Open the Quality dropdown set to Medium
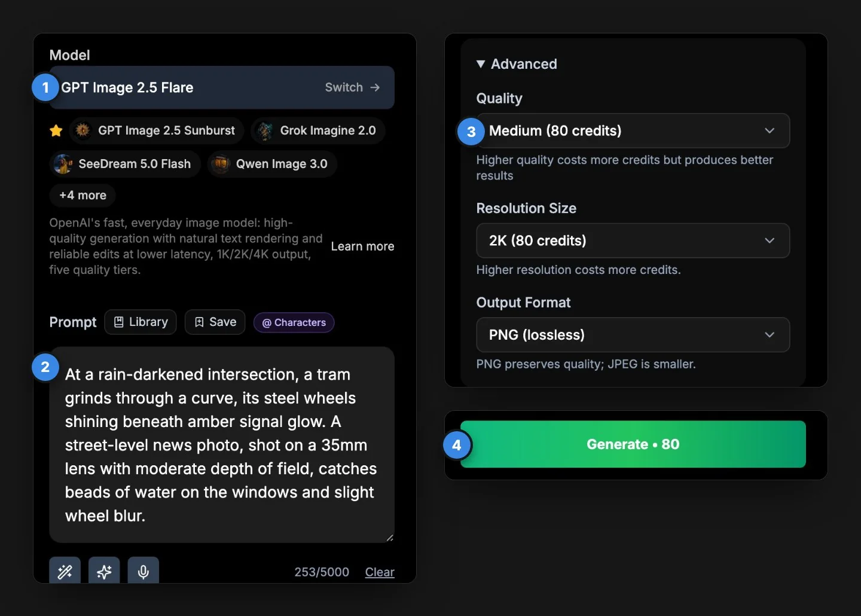This screenshot has height=616, width=861. tap(633, 130)
